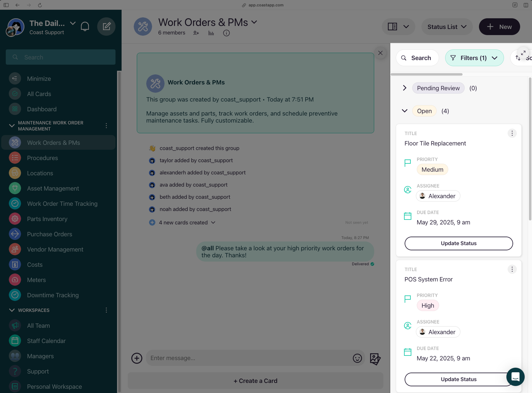Collapse the Workspaces section
Image resolution: width=532 pixels, height=393 pixels.
(12, 310)
